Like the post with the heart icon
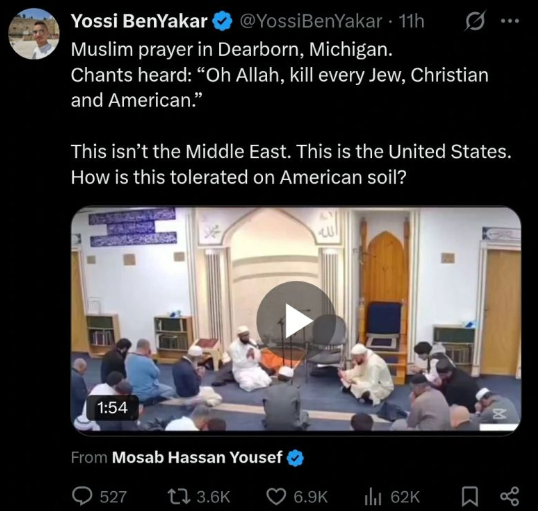Image resolution: width=538 pixels, height=511 pixels. pos(277,497)
